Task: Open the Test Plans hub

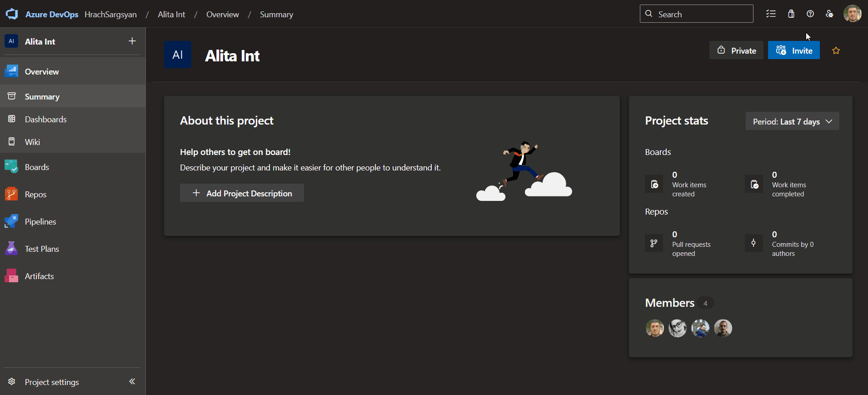Action: (73, 249)
